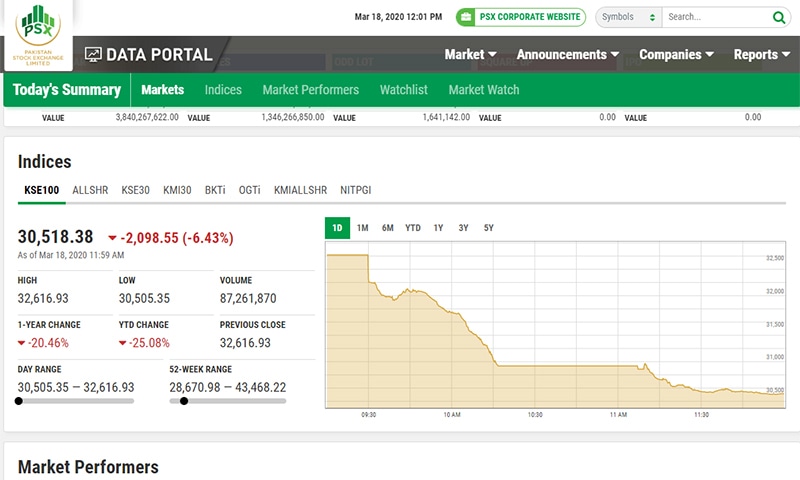Image resolution: width=800 pixels, height=480 pixels.
Task: Open the Market Watch navigation item
Action: pyautogui.click(x=484, y=90)
